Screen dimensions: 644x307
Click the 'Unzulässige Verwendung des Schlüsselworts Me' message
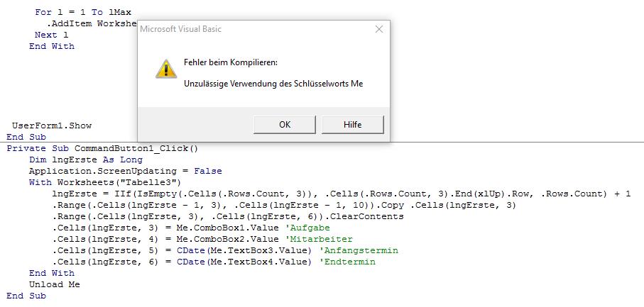[x=273, y=84]
